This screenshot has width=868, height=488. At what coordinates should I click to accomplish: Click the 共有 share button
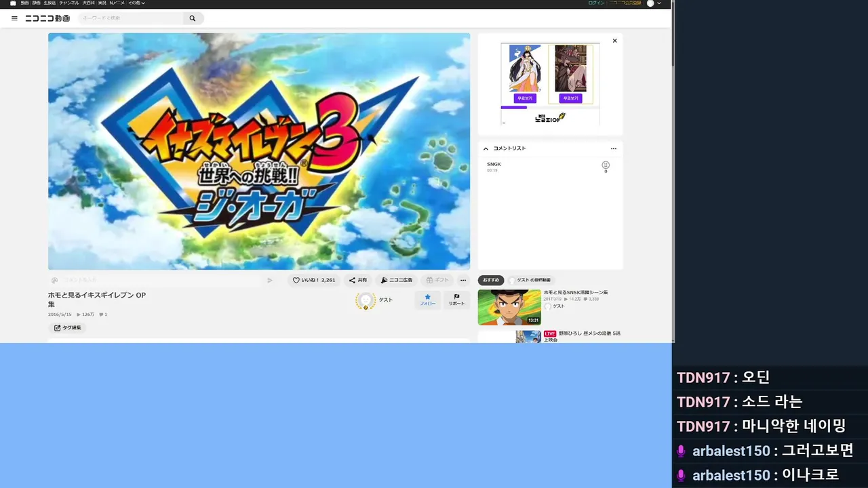[358, 280]
